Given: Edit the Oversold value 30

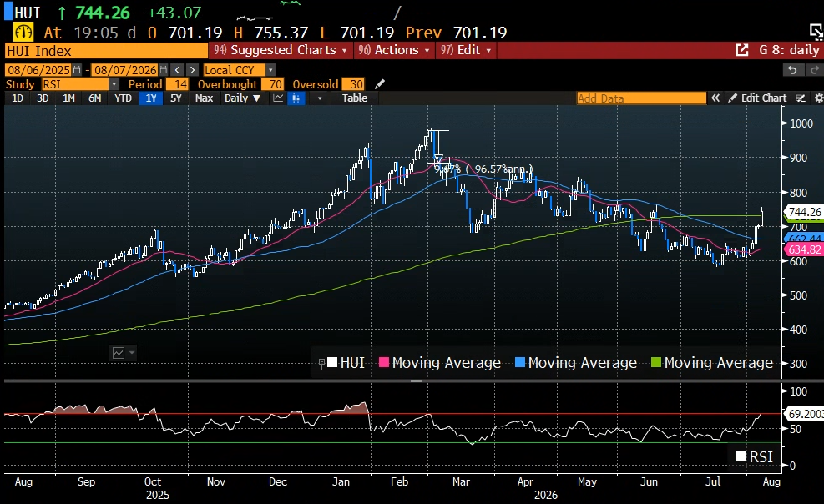Looking at the screenshot, I should 354,84.
